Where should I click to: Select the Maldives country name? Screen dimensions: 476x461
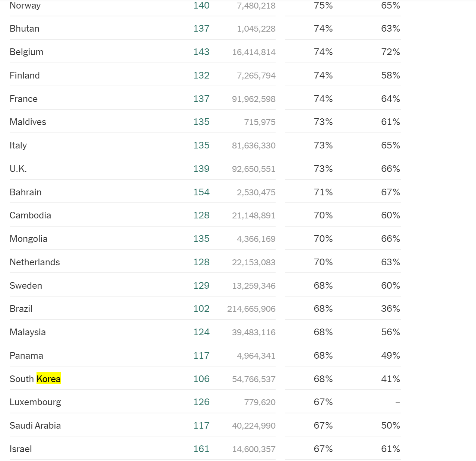point(28,122)
